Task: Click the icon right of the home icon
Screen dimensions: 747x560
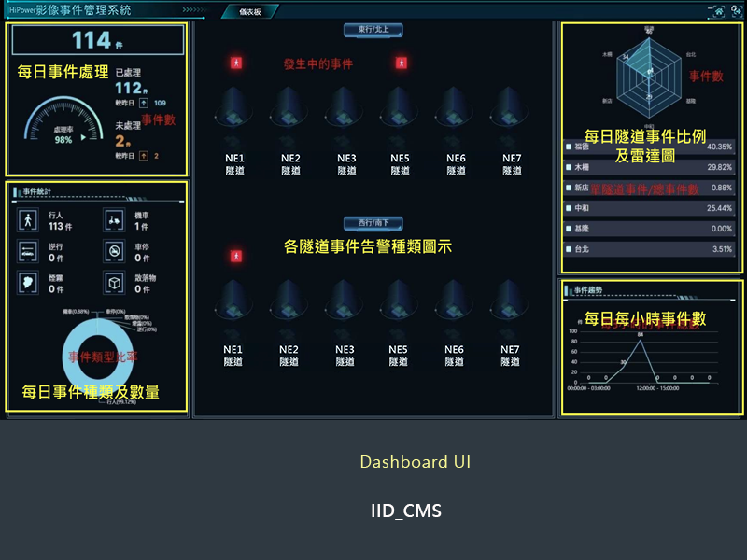Action: point(736,11)
